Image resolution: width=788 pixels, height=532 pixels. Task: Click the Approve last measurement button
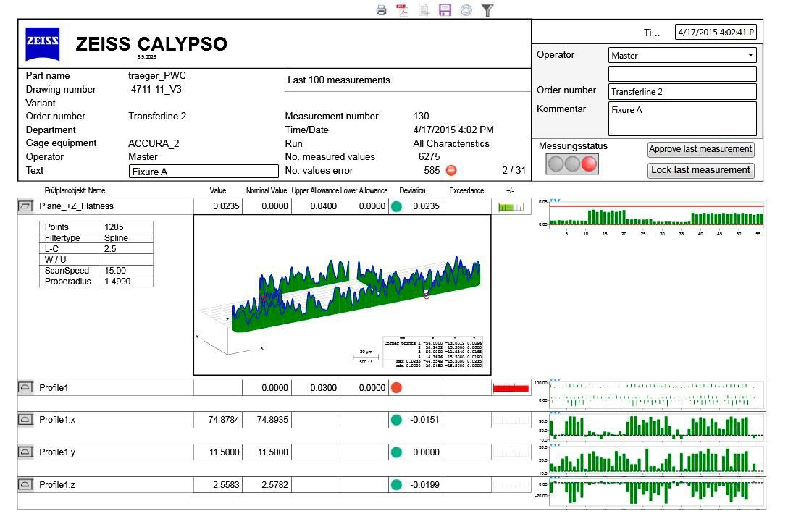pyautogui.click(x=700, y=149)
